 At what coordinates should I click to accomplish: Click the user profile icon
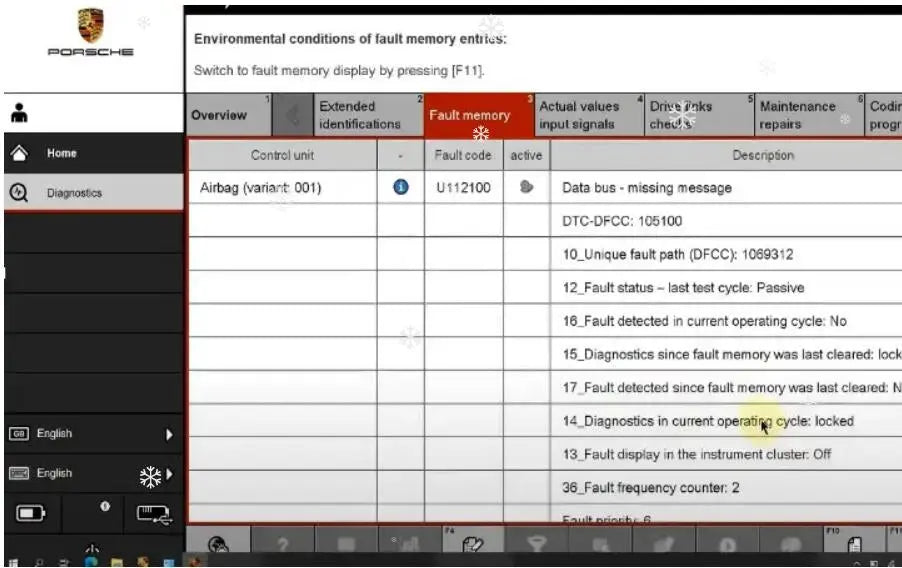(17, 113)
